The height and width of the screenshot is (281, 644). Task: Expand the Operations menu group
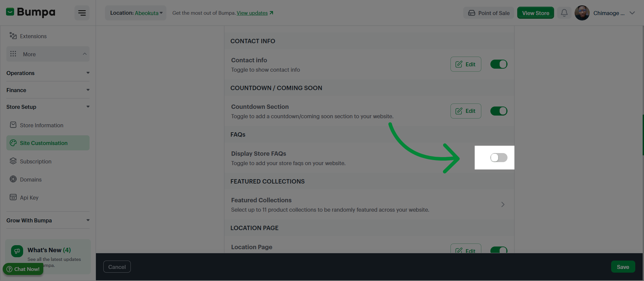click(x=48, y=73)
